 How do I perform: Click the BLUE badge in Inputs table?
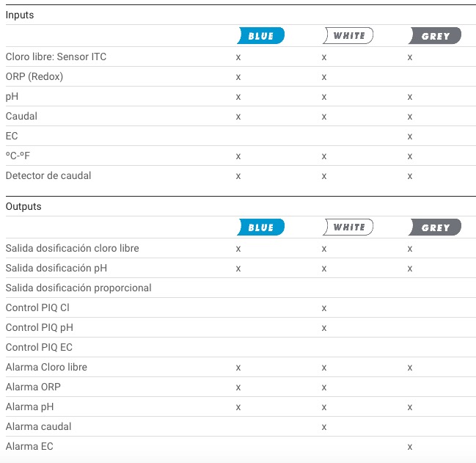point(261,35)
